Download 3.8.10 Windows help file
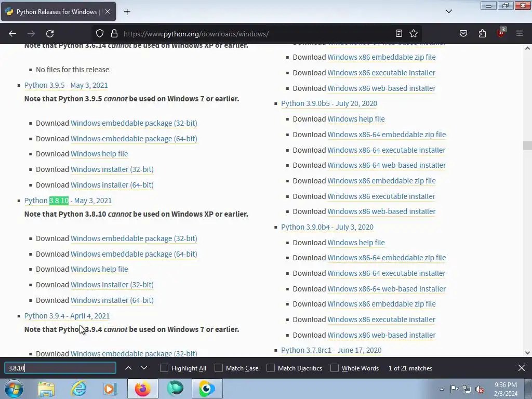 tap(99, 269)
